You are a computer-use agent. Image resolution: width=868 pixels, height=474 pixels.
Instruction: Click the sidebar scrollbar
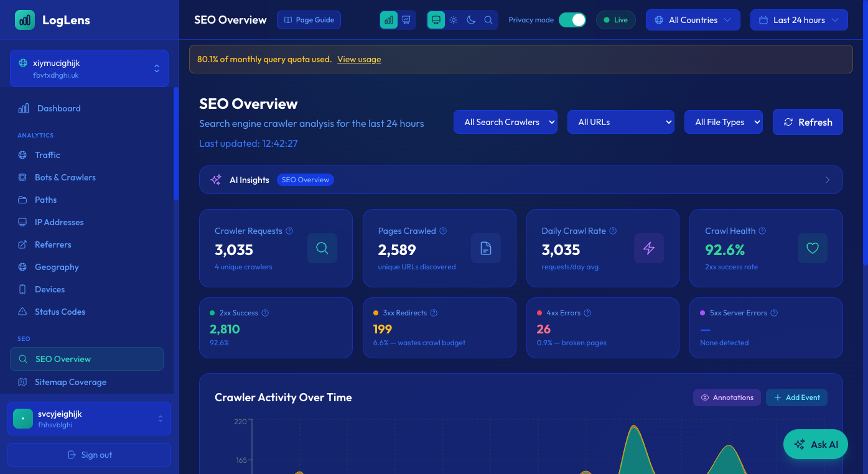[x=176, y=143]
